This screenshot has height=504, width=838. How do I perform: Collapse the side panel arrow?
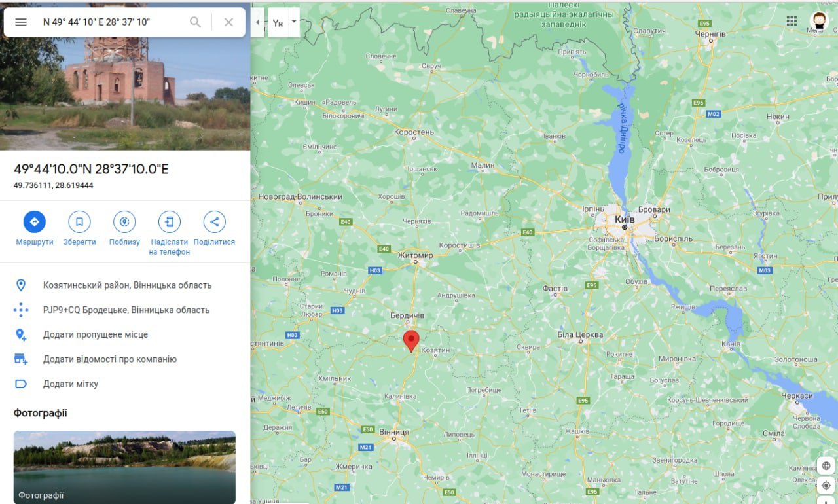click(x=257, y=22)
